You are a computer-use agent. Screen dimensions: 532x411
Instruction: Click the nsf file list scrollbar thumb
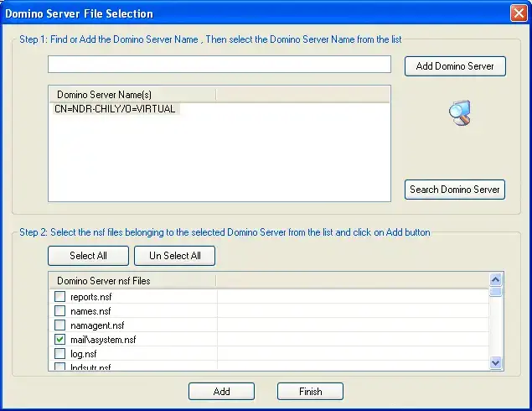click(x=495, y=292)
